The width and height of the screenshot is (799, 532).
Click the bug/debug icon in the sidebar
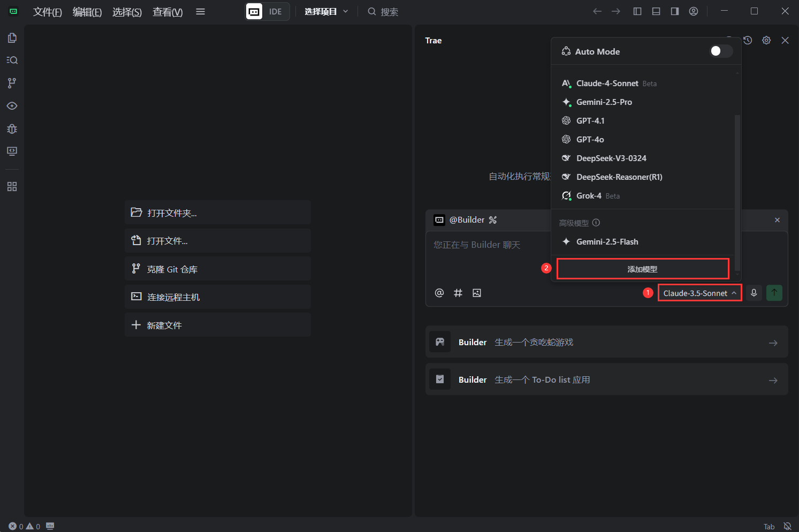pos(12,128)
